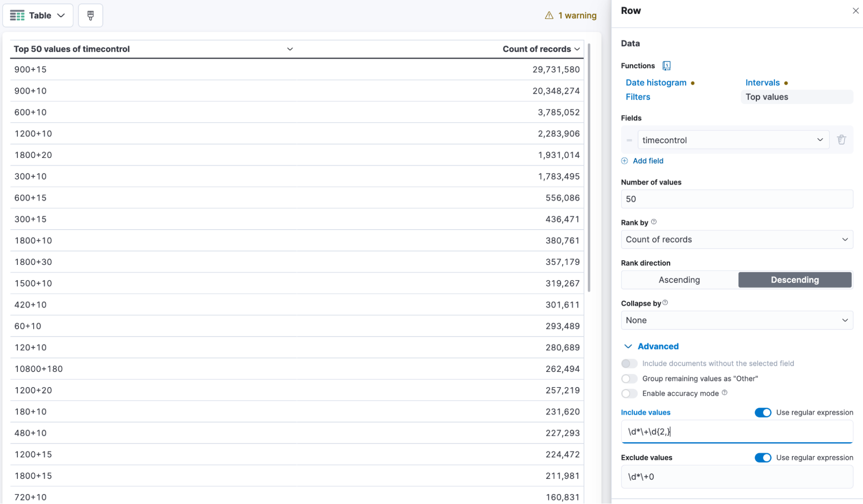The width and height of the screenshot is (863, 504).
Task: Toggle Group remaining values as Other
Action: [x=629, y=378]
